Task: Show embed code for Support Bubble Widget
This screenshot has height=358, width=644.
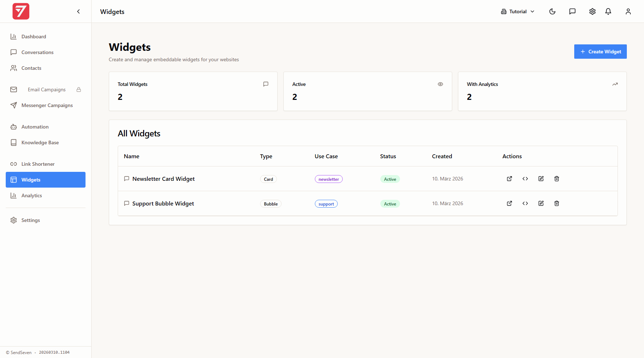Action: click(x=525, y=203)
